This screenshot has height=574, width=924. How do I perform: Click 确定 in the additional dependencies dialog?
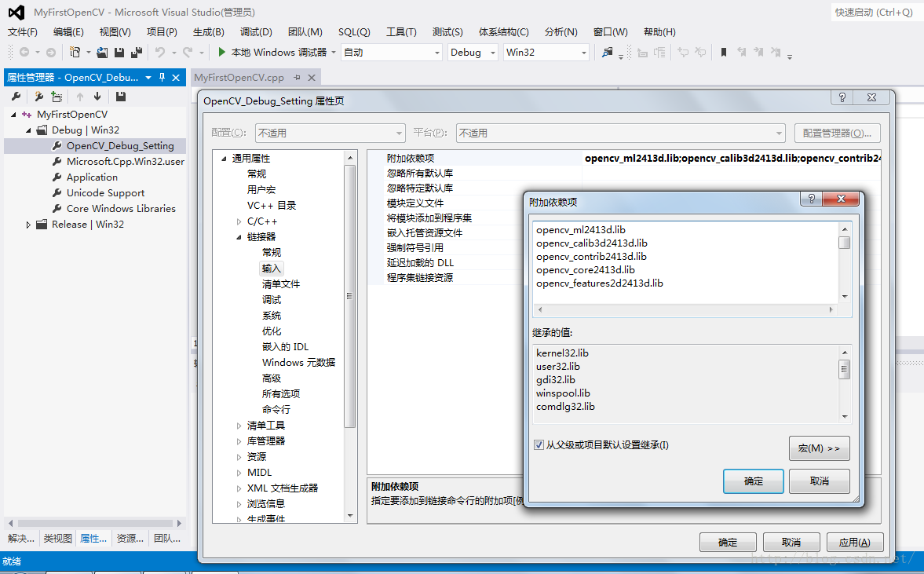point(753,481)
